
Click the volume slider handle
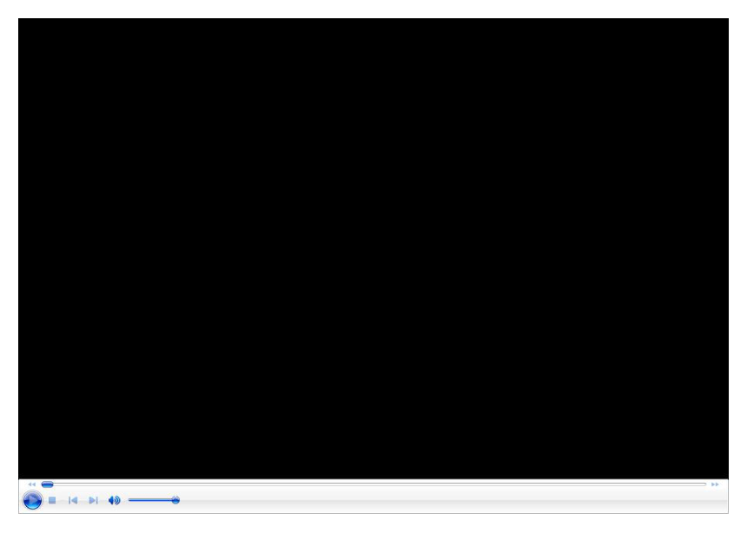[x=175, y=500]
